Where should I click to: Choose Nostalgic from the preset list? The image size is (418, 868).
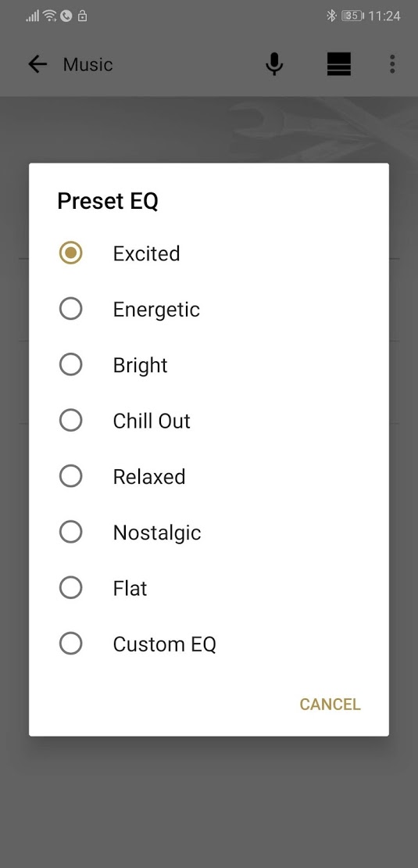209,532
